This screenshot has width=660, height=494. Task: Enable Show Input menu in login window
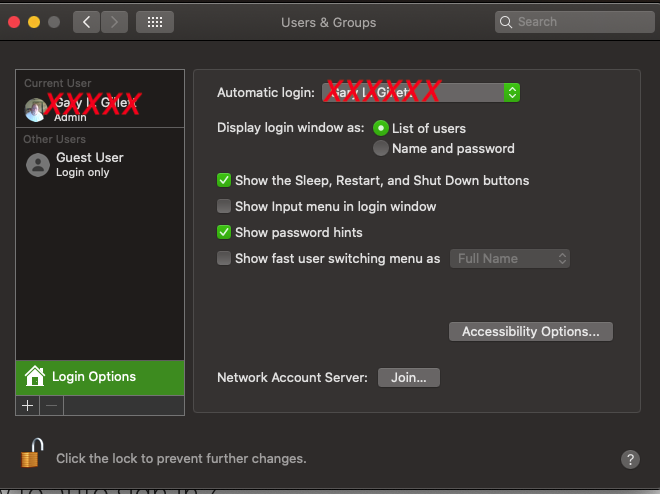225,207
